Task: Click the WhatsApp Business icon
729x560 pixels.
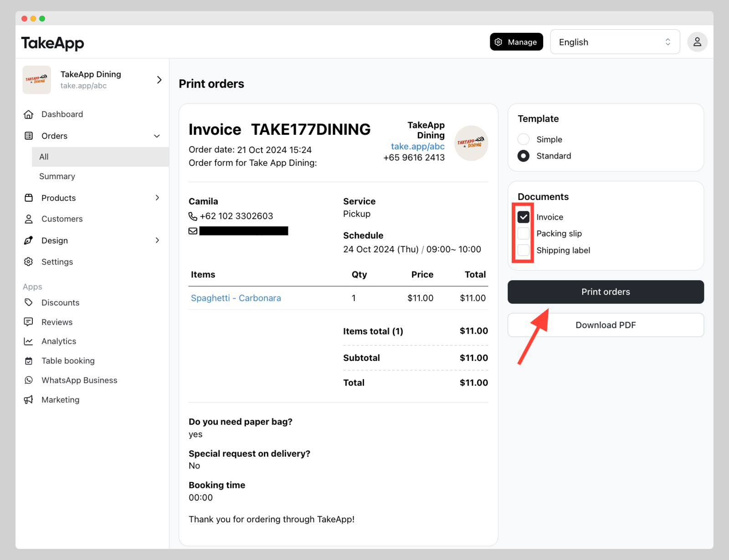Action: (29, 380)
